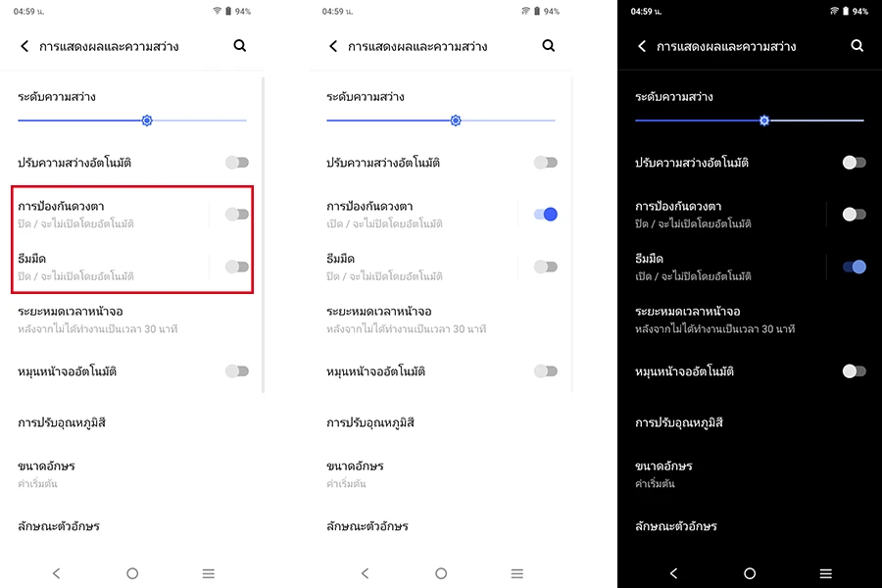
Task: Toggle auto brightness in the dark screen
Action: click(x=854, y=163)
